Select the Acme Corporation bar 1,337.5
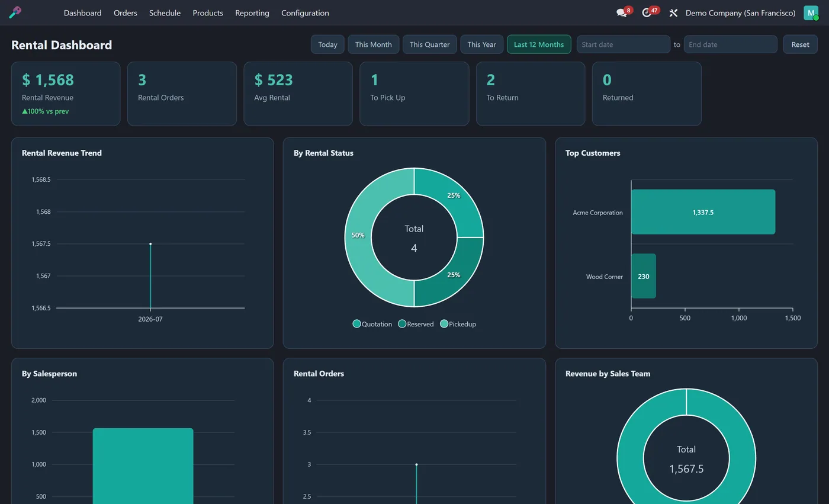 coord(703,212)
